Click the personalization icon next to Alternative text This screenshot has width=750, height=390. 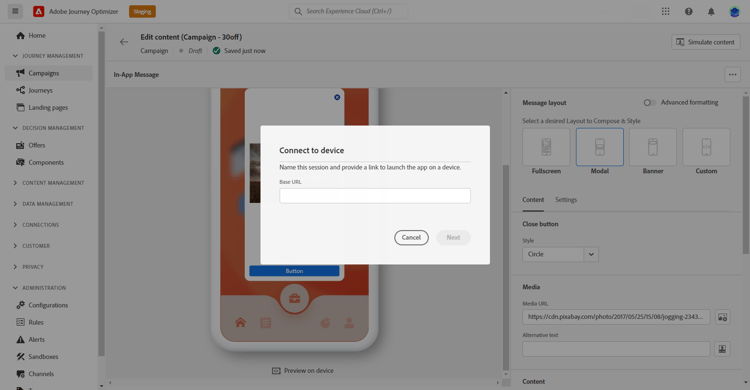pyautogui.click(x=722, y=349)
